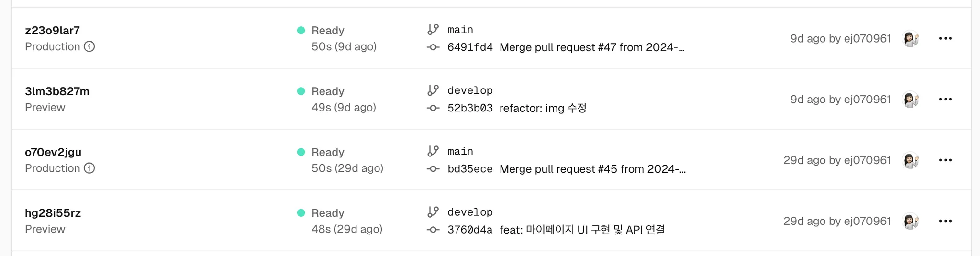Open deployment o70ev2jgu
The width and height of the screenshot is (980, 256).
pyautogui.click(x=53, y=152)
